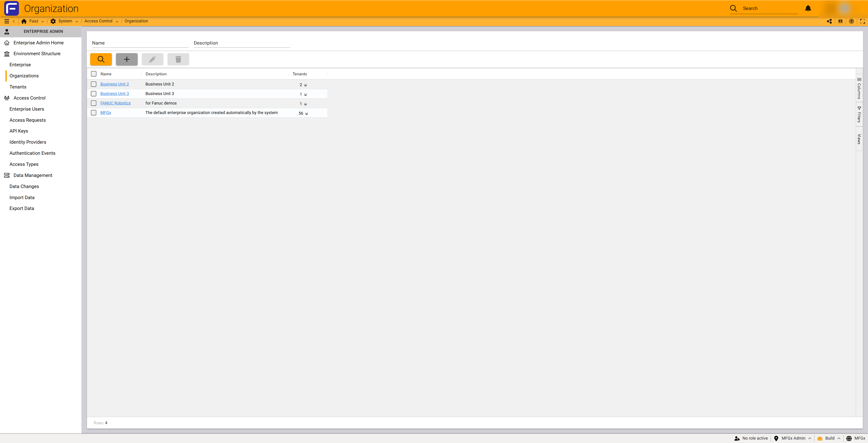Screen dimensions: 868x443
Task: Click the Access Control breadcrumb text
Action: (98, 21)
